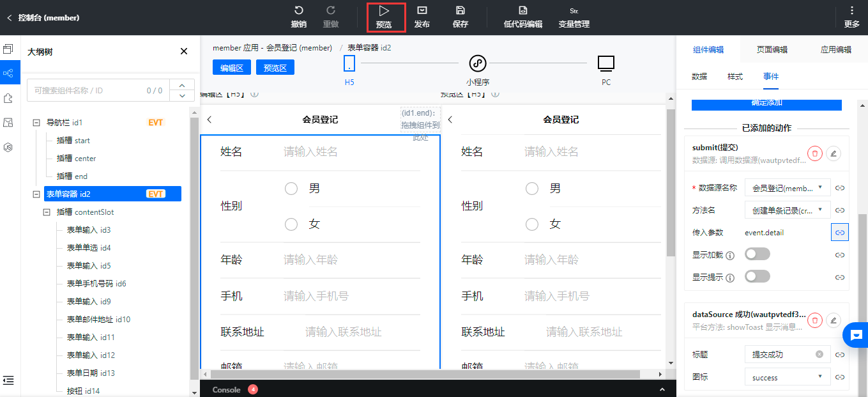Image resolution: width=868 pixels, height=397 pixels.
Task: Open the 数据 sub-tab
Action: click(699, 77)
